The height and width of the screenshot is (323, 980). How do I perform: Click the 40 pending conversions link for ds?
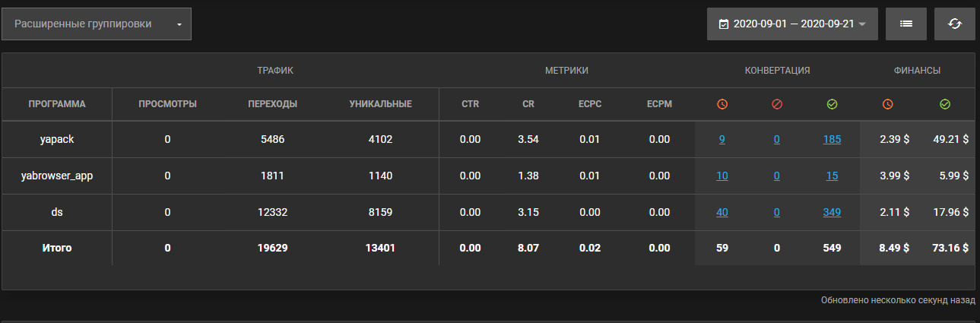722,212
